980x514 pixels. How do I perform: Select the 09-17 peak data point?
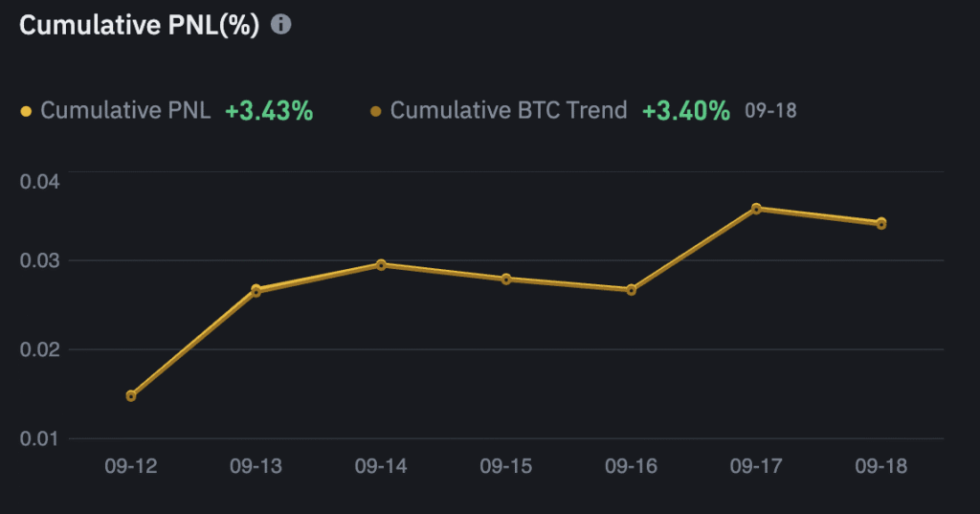[756, 209]
